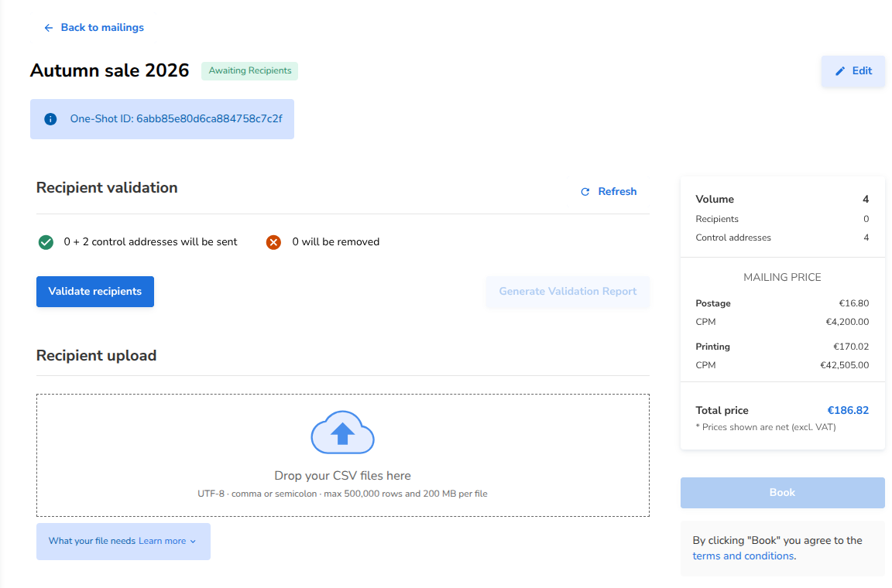
Task: Click Generate Validation Report button
Action: pos(568,292)
